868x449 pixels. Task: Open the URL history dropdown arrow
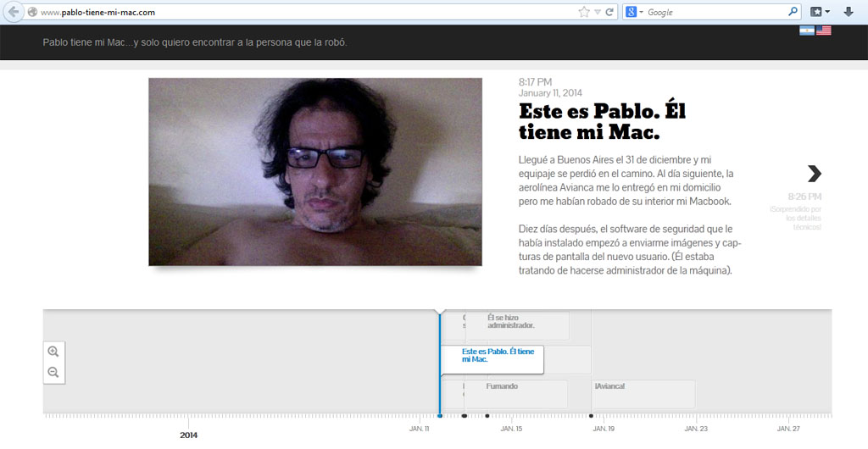coord(597,13)
